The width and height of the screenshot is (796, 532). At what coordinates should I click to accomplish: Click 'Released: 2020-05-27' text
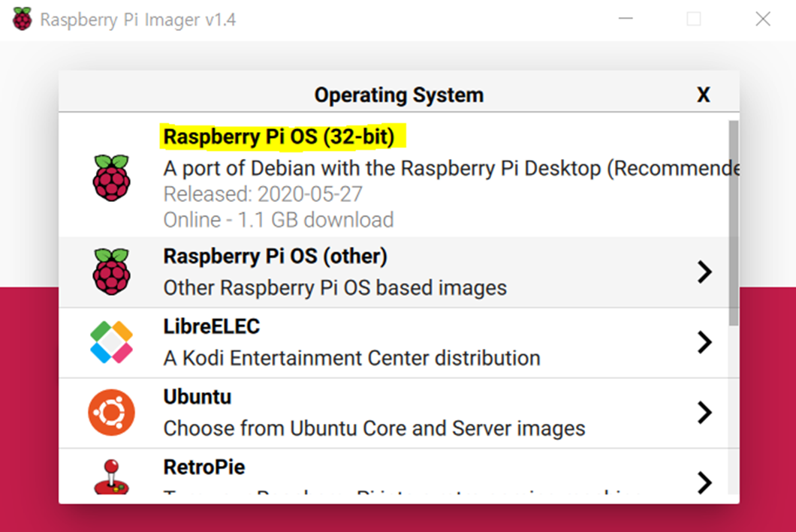pos(263,194)
